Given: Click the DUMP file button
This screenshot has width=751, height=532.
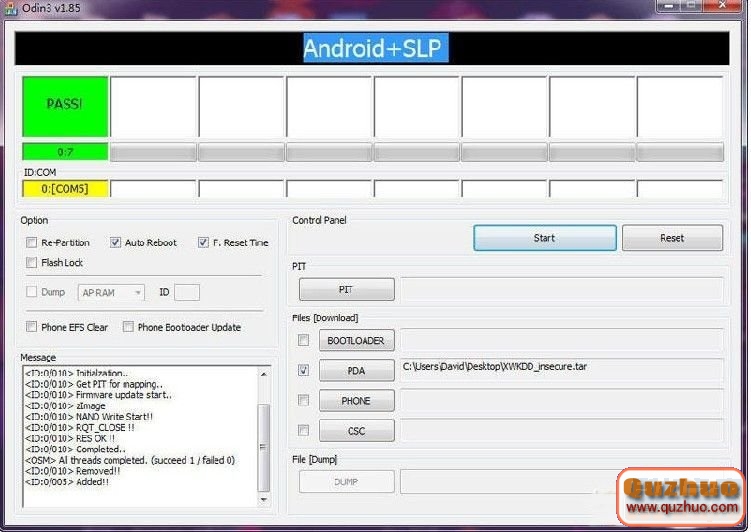Looking at the screenshot, I should tap(347, 482).
